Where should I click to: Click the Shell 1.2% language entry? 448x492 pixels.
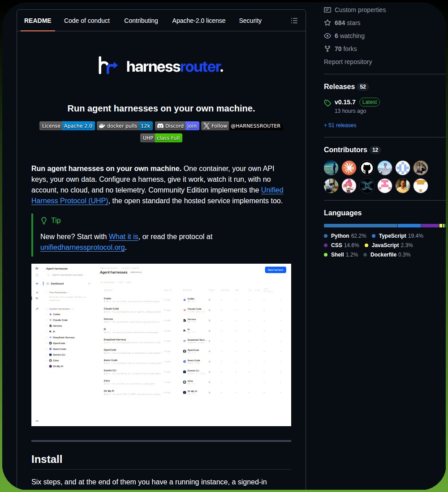coord(341,254)
